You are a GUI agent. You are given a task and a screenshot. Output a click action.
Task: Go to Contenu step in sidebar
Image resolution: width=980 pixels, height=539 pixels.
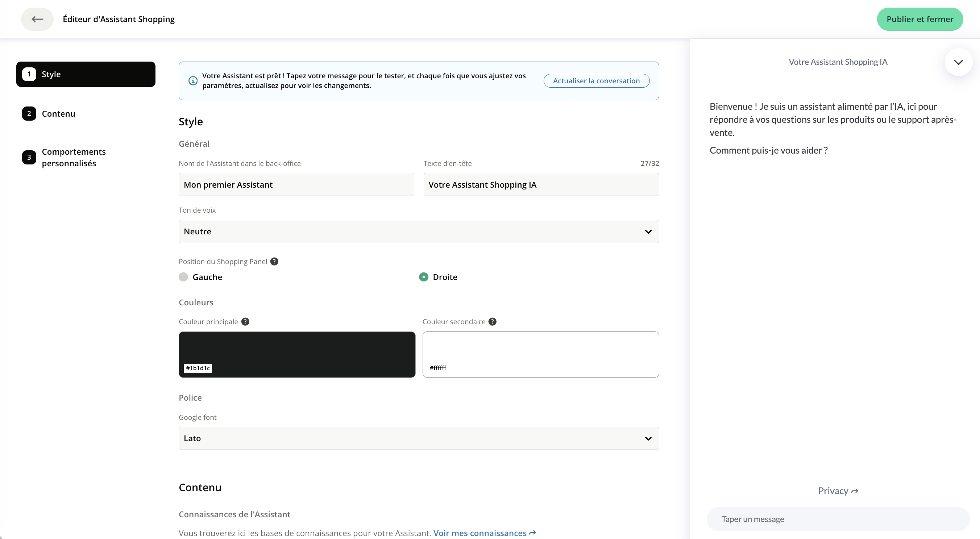click(58, 114)
